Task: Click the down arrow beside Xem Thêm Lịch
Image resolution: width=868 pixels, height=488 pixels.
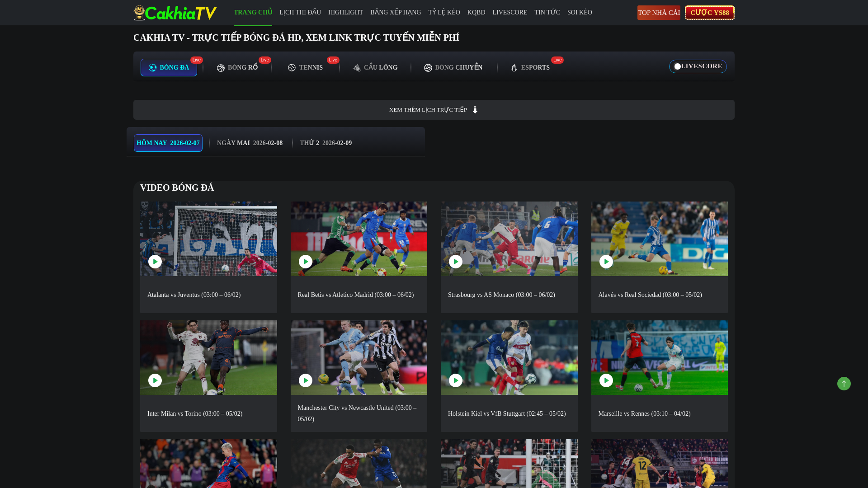Action: pyautogui.click(x=475, y=110)
